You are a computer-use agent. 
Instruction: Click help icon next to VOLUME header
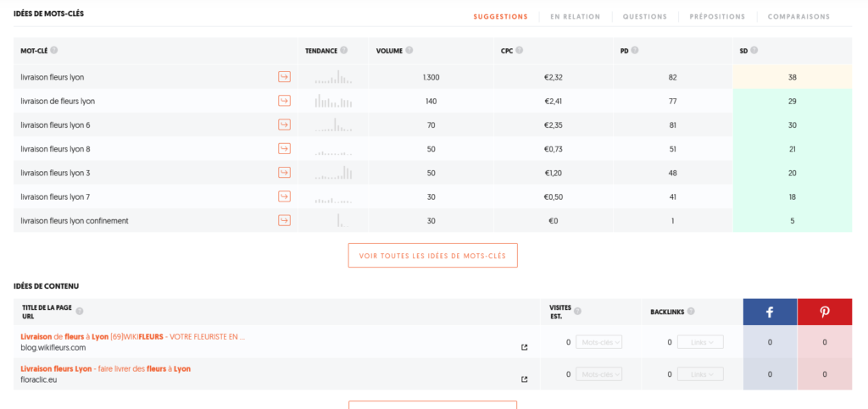pos(409,50)
